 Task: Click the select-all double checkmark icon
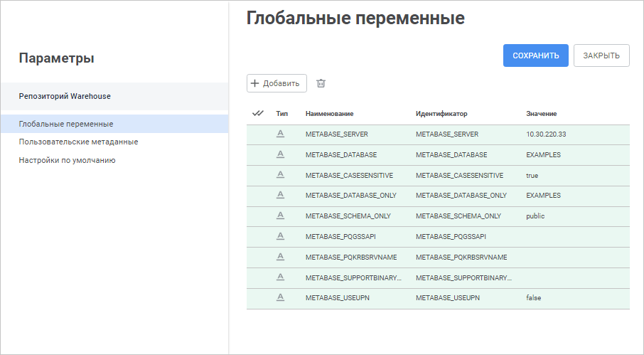pyautogui.click(x=258, y=113)
